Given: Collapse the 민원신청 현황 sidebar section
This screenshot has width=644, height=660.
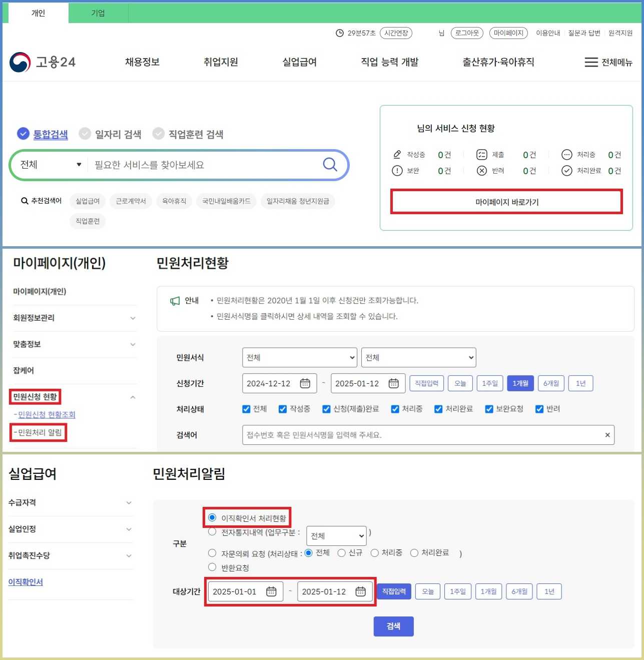Looking at the screenshot, I should click(133, 397).
